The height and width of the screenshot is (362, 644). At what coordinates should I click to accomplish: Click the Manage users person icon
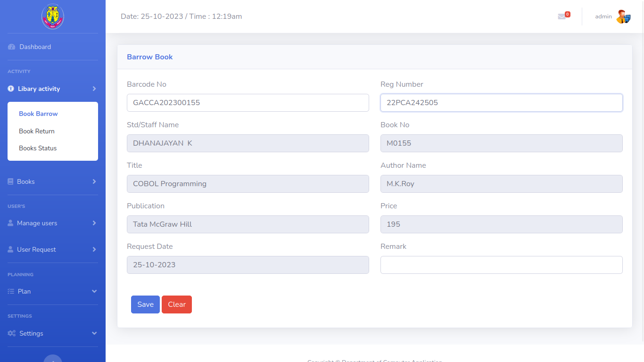10,223
